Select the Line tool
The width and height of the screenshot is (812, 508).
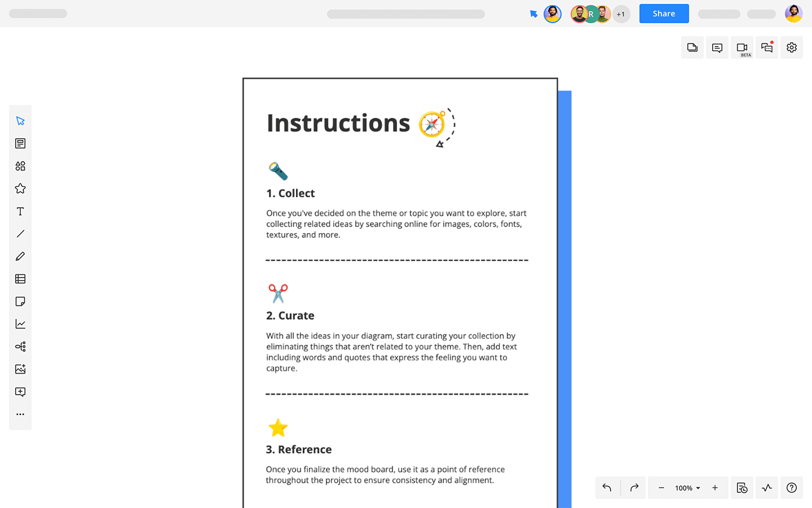point(20,234)
